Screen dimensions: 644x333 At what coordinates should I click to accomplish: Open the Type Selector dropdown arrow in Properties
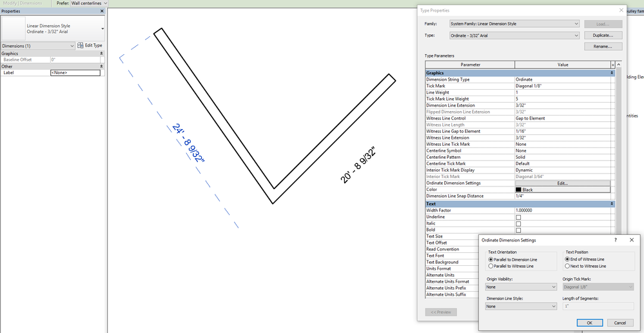[102, 29]
